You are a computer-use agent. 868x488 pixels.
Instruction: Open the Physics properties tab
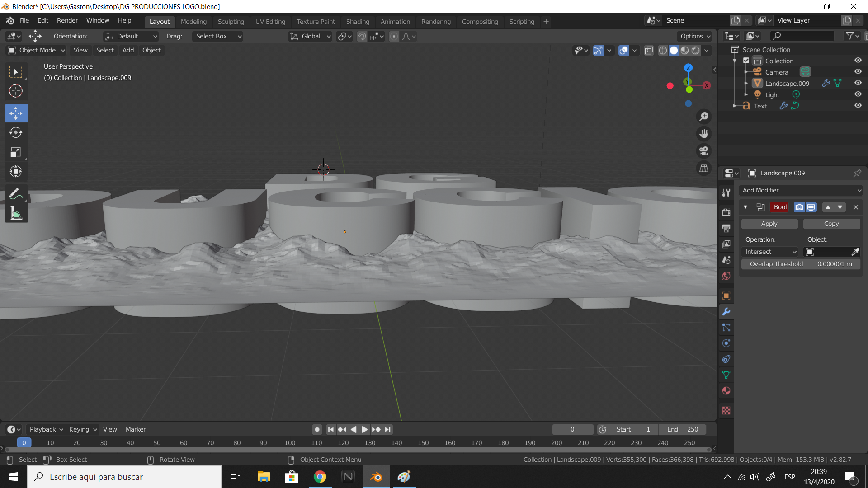point(726,343)
